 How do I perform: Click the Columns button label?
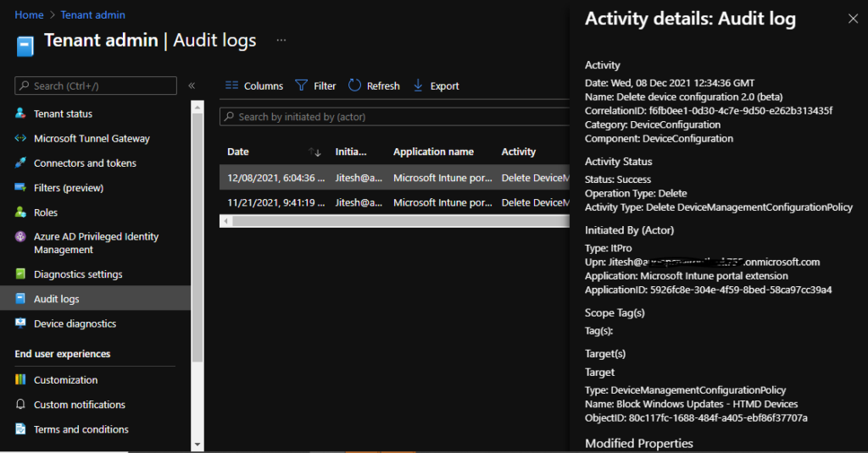[x=264, y=86]
